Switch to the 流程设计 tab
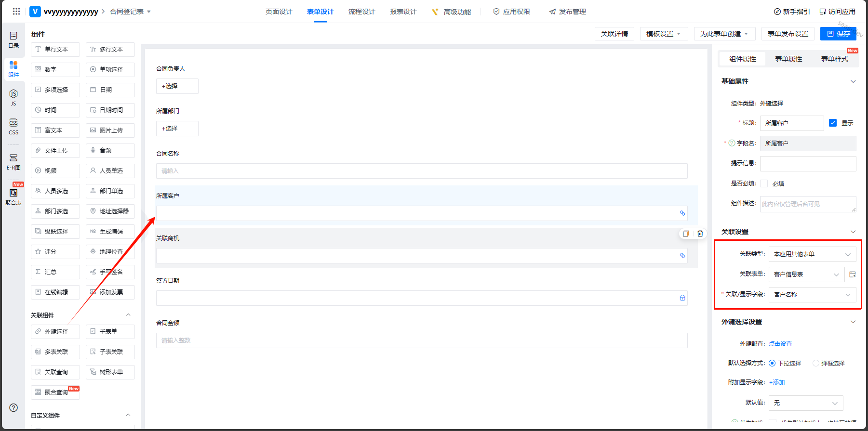This screenshot has height=431, width=868. click(x=361, y=12)
